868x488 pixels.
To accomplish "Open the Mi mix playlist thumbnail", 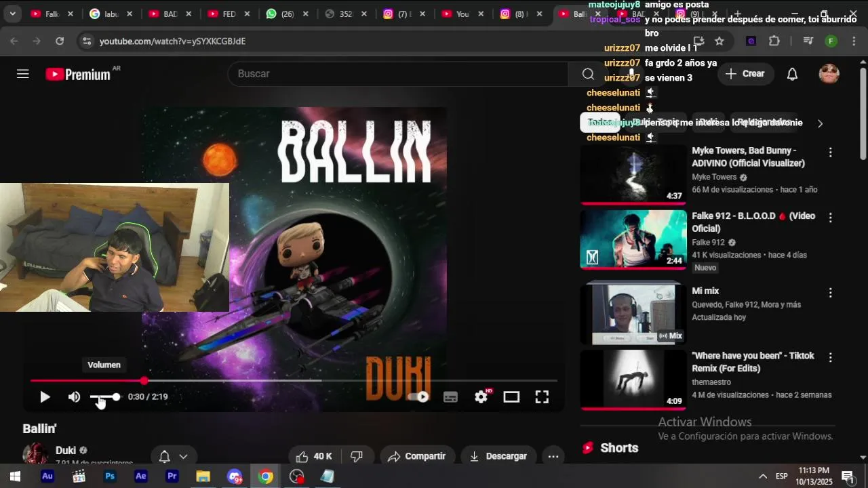I will (x=633, y=313).
